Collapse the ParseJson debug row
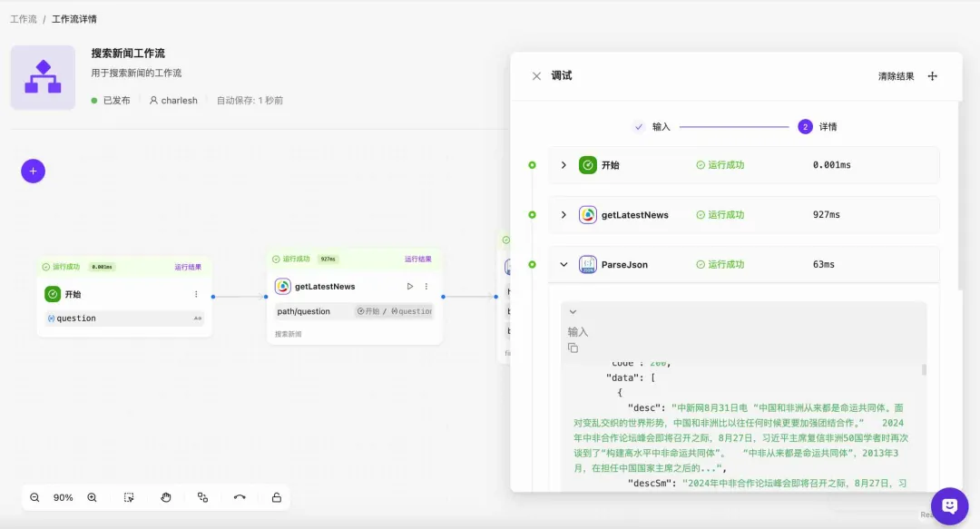 pyautogui.click(x=563, y=265)
